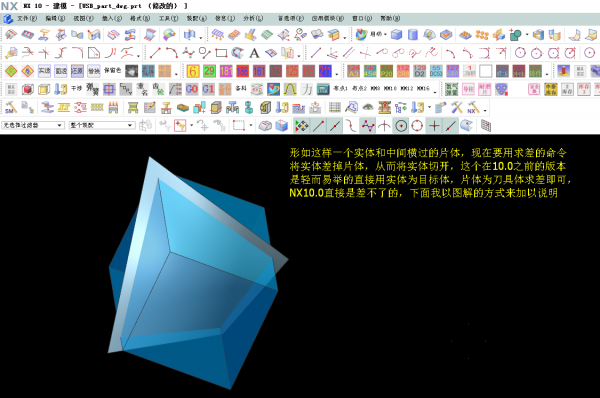Expand the combine boolean dropdown arrow
Image resolution: width=600 pixels, height=398 pixels.
pos(527,34)
